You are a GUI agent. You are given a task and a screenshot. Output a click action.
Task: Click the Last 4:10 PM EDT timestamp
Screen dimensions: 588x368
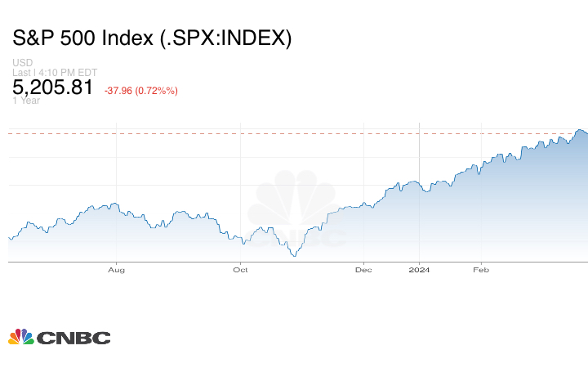(55, 72)
